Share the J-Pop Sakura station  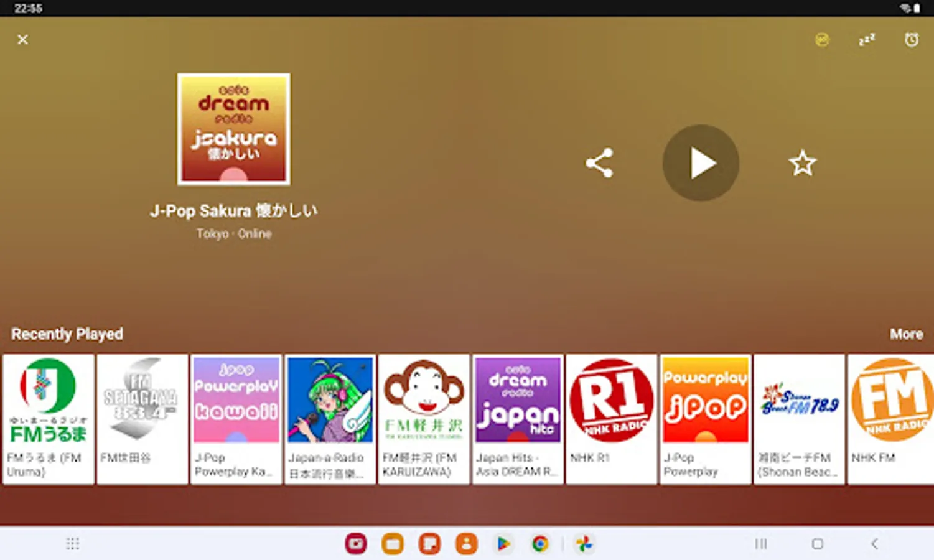point(599,163)
